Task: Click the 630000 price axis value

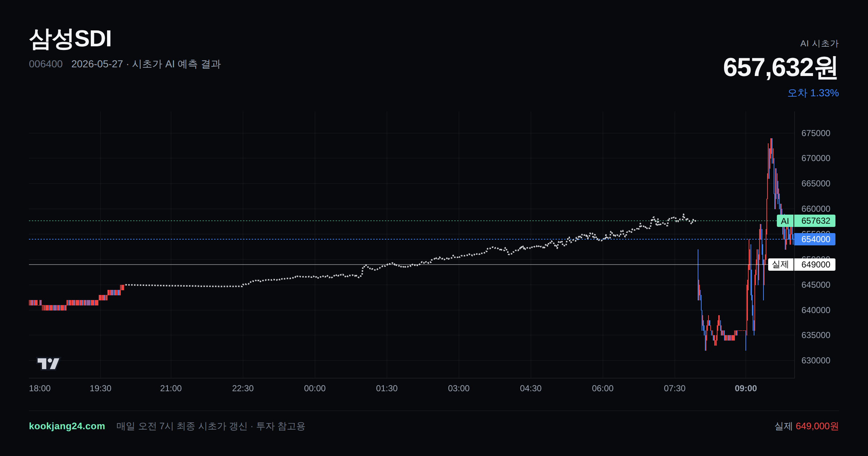Action: 816,360
